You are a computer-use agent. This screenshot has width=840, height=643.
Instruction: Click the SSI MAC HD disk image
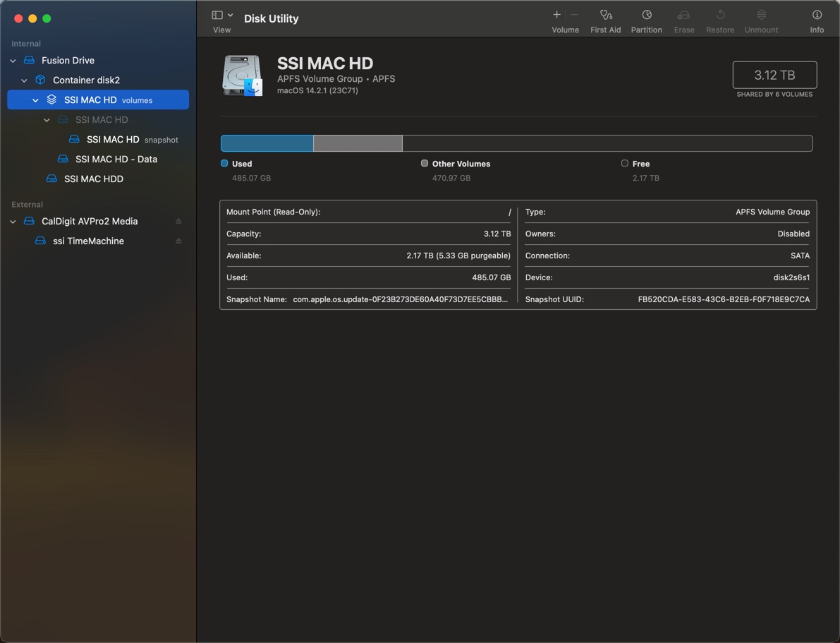click(243, 76)
